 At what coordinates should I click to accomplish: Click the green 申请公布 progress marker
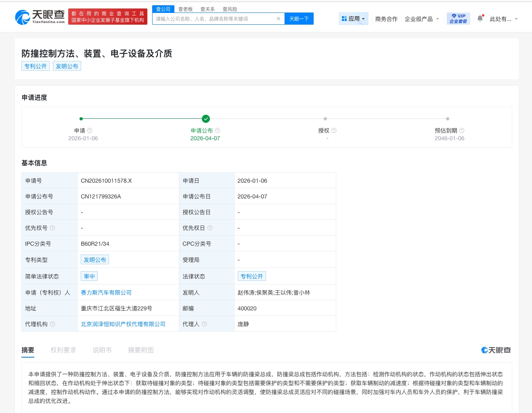pos(206,119)
